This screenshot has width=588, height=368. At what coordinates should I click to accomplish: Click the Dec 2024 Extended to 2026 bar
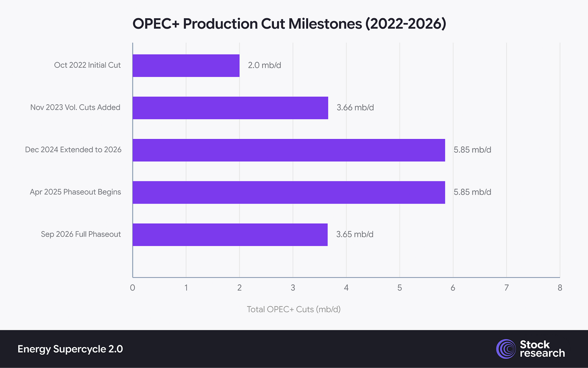tap(289, 150)
